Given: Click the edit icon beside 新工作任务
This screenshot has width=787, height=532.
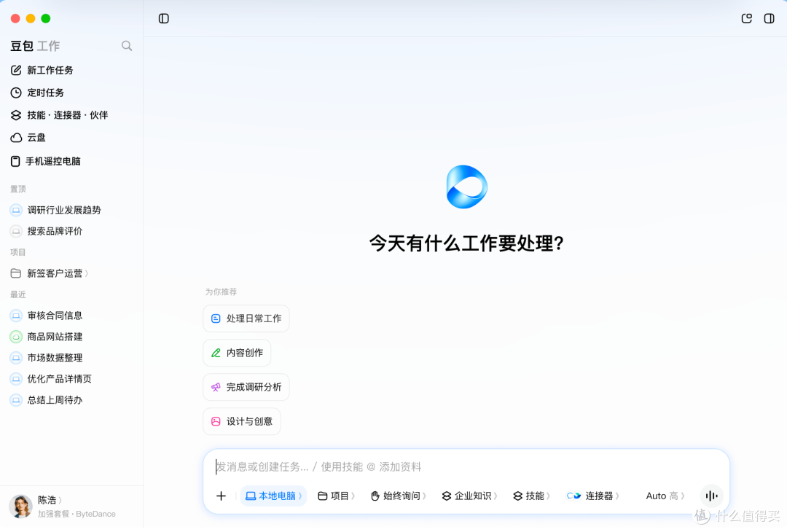Looking at the screenshot, I should point(16,70).
